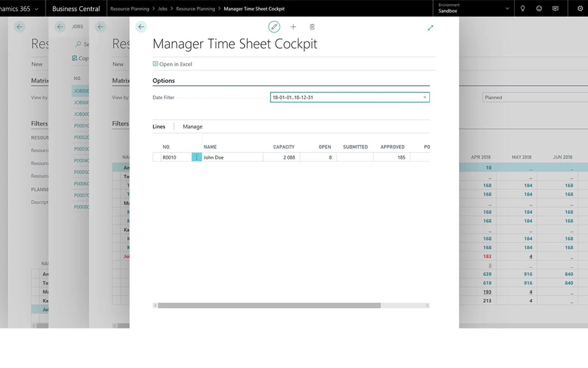This screenshot has height=368, width=588.
Task: Open the Dynamics 365 app dropdown chevron
Action: click(x=36, y=9)
